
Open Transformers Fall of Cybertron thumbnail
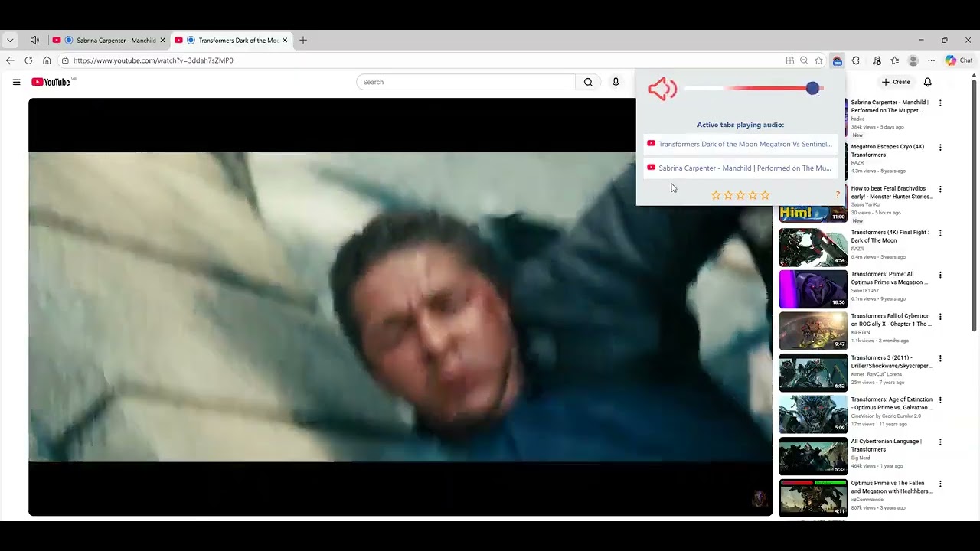pyautogui.click(x=813, y=331)
